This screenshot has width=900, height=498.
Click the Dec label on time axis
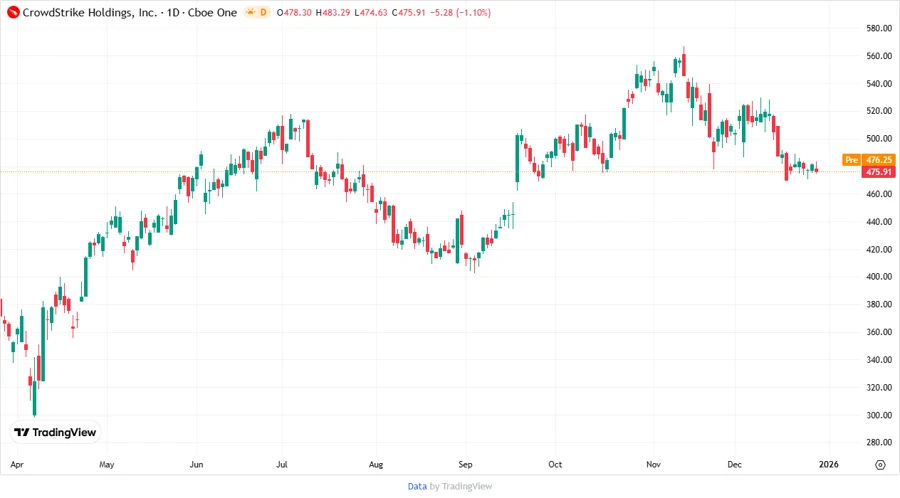point(735,464)
